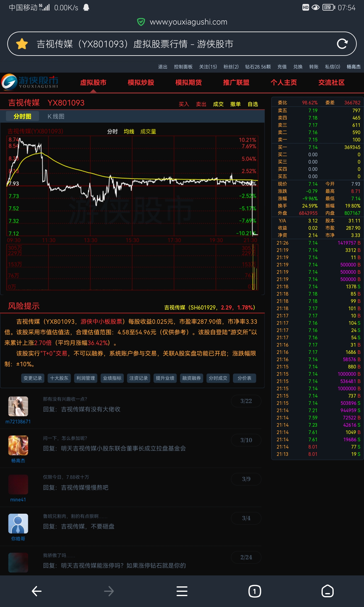
Task: Open the linked 吉视传媒 SH601929 quote
Action: pos(210,307)
